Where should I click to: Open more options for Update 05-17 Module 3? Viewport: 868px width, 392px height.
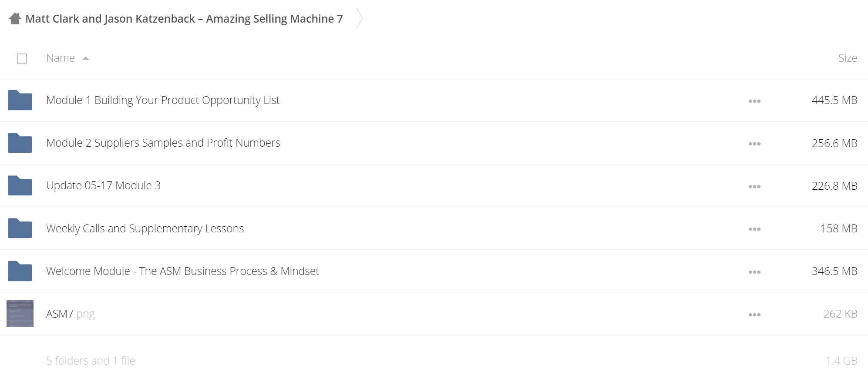(x=754, y=186)
